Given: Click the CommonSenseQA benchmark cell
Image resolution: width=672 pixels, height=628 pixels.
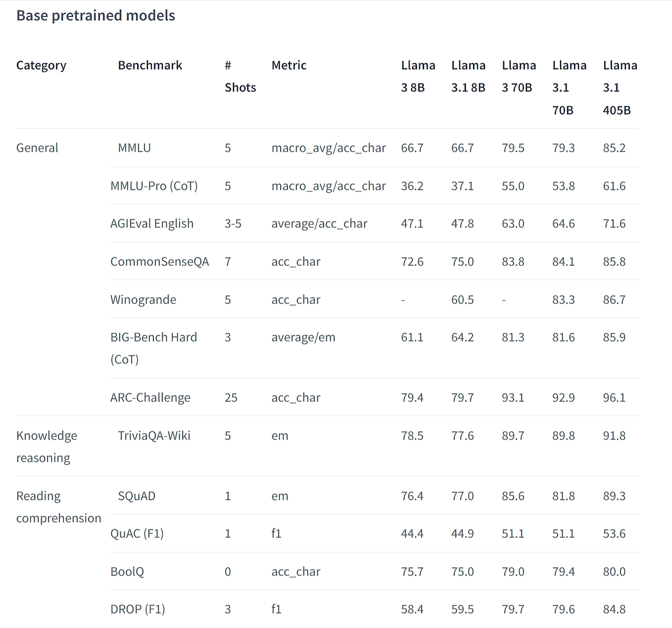Looking at the screenshot, I should pos(160,262).
